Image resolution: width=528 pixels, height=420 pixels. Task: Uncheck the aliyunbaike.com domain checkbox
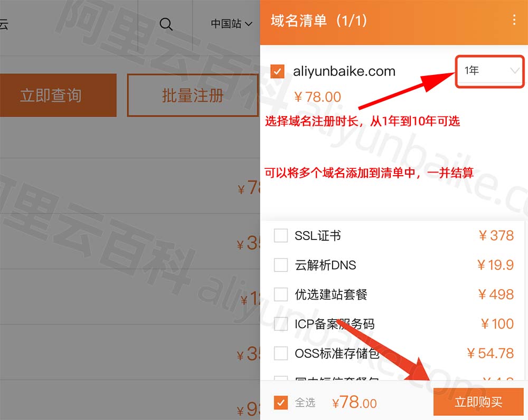click(277, 71)
